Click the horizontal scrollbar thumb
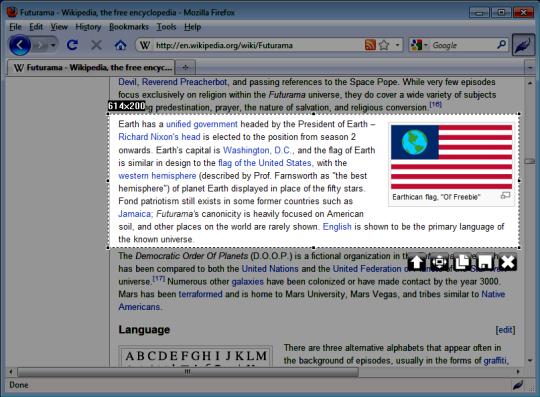540x397 pixels. coord(188,372)
